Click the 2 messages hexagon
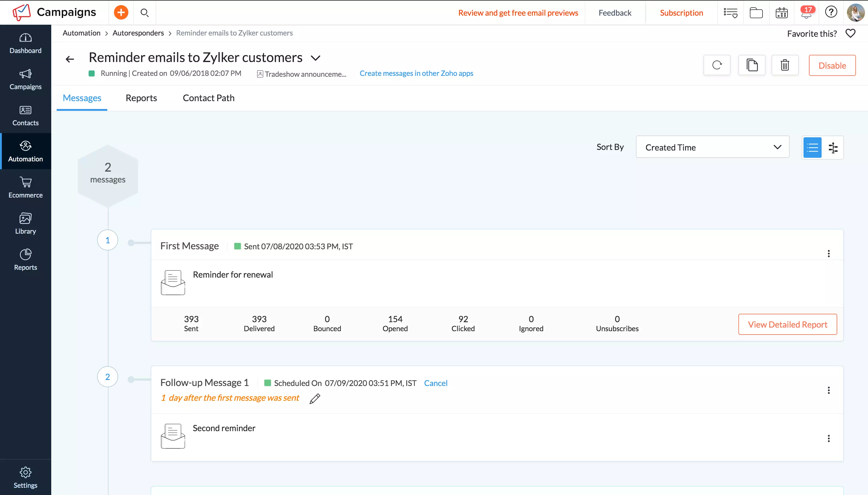This screenshot has width=868, height=495. [108, 176]
